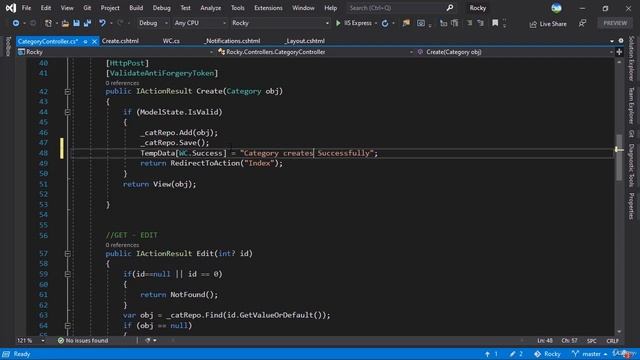This screenshot has height=360, width=640.
Task: Collapse the Create method at line 42
Action: (68, 91)
